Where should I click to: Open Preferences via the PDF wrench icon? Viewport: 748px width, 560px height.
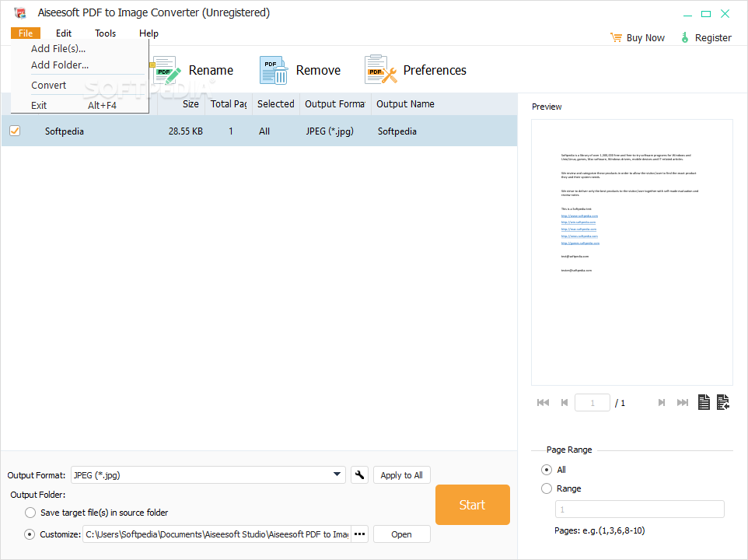[381, 70]
